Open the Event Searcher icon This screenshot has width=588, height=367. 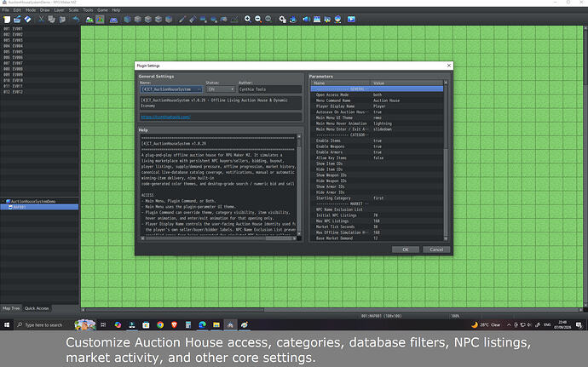(x=317, y=19)
